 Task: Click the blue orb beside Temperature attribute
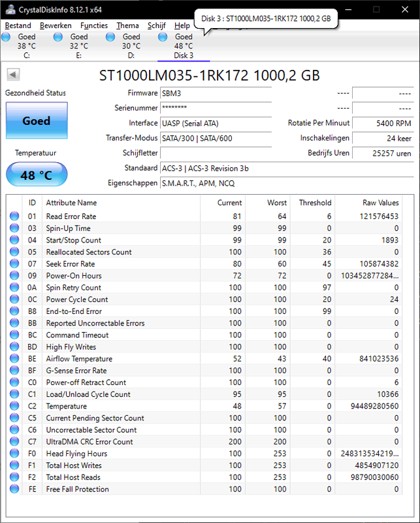pos(14,406)
